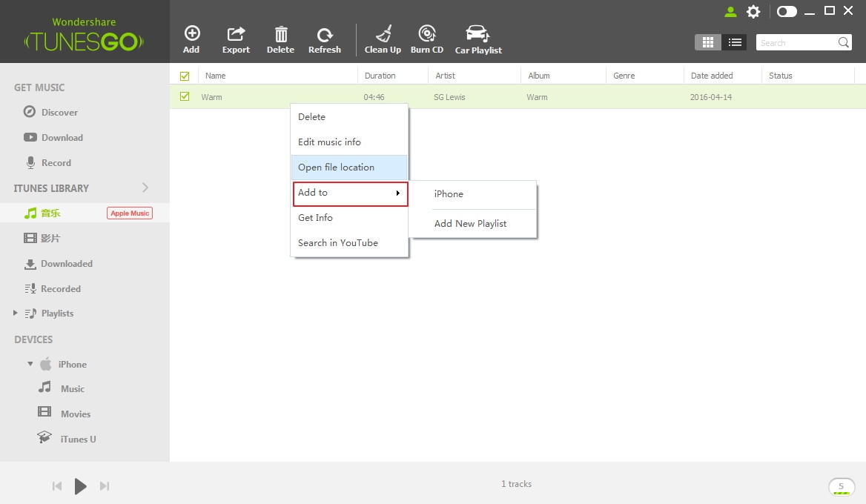Toggle the select-all checkbox in header
866x504 pixels.
pyautogui.click(x=185, y=76)
